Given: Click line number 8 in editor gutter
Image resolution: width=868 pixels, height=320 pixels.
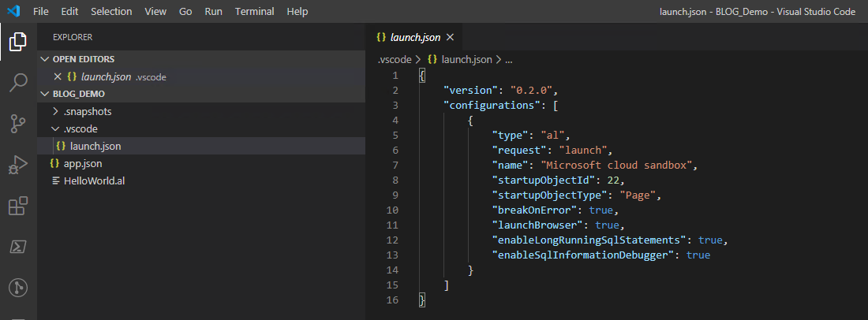Looking at the screenshot, I should click(395, 180).
